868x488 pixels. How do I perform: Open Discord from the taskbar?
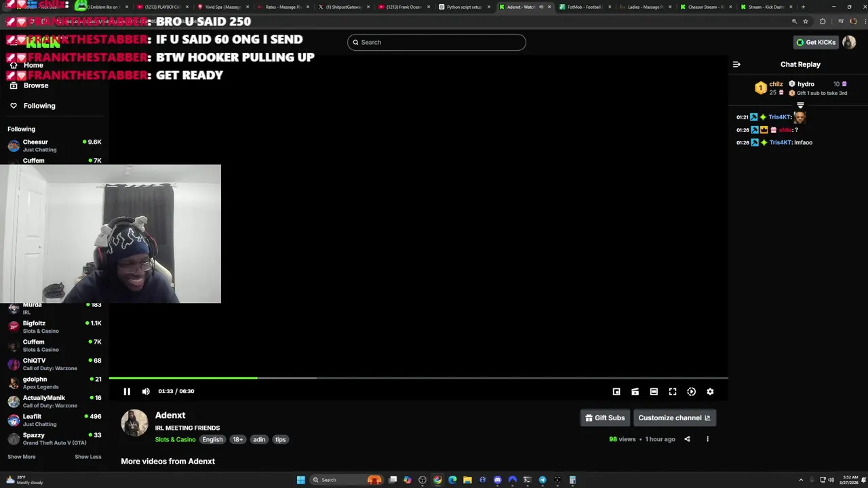coord(498,480)
